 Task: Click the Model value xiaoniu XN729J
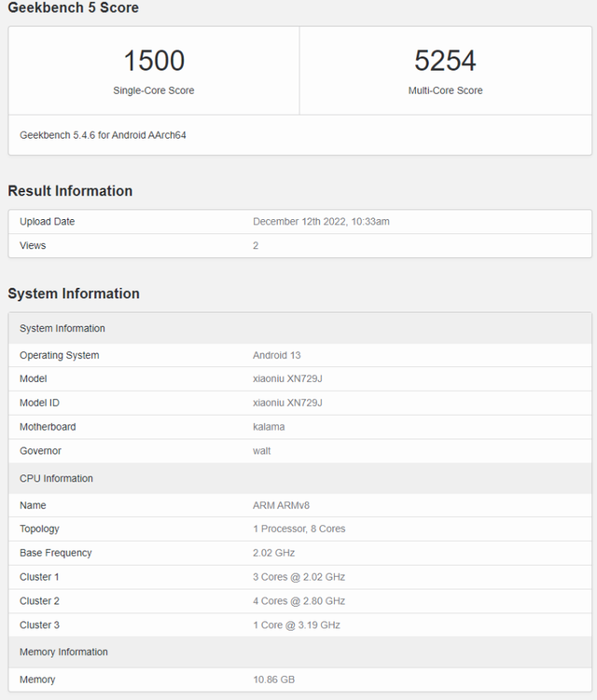pyautogui.click(x=287, y=379)
